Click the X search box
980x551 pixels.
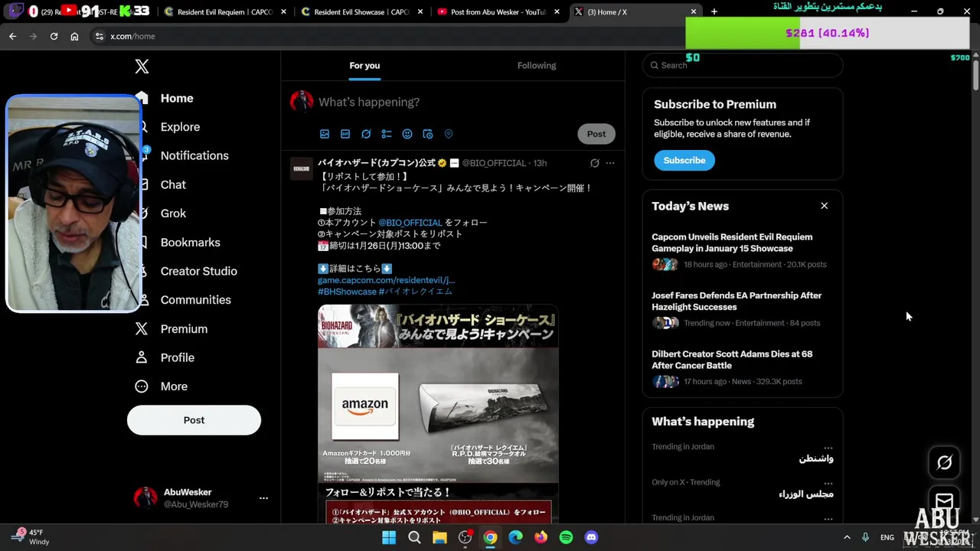point(743,65)
